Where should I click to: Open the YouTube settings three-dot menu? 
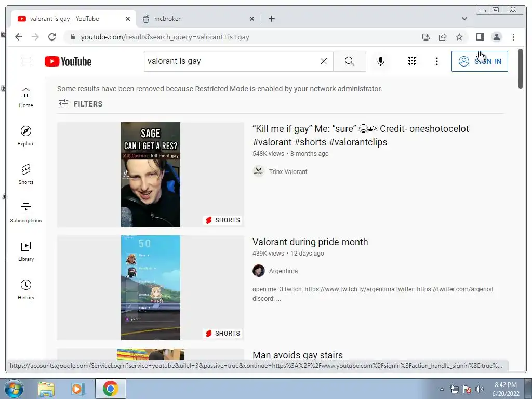coord(436,61)
